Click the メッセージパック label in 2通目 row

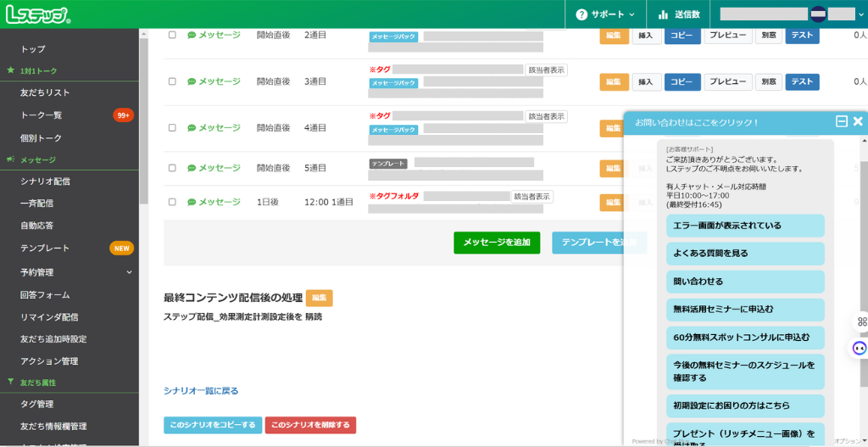tap(393, 37)
